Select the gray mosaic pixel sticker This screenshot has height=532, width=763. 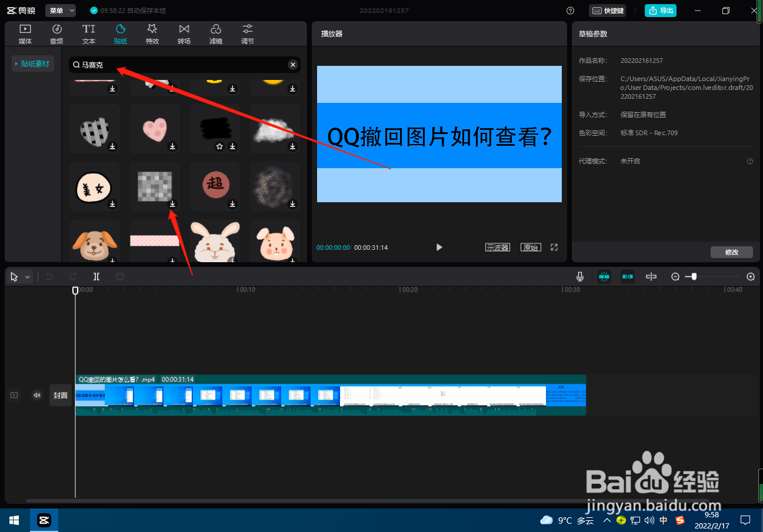click(x=155, y=186)
